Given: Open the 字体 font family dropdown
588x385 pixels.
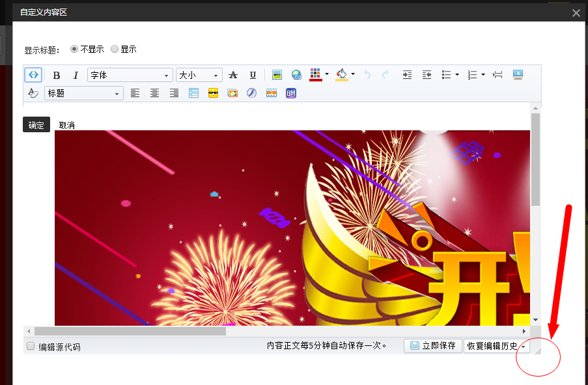Looking at the screenshot, I should coord(129,75).
